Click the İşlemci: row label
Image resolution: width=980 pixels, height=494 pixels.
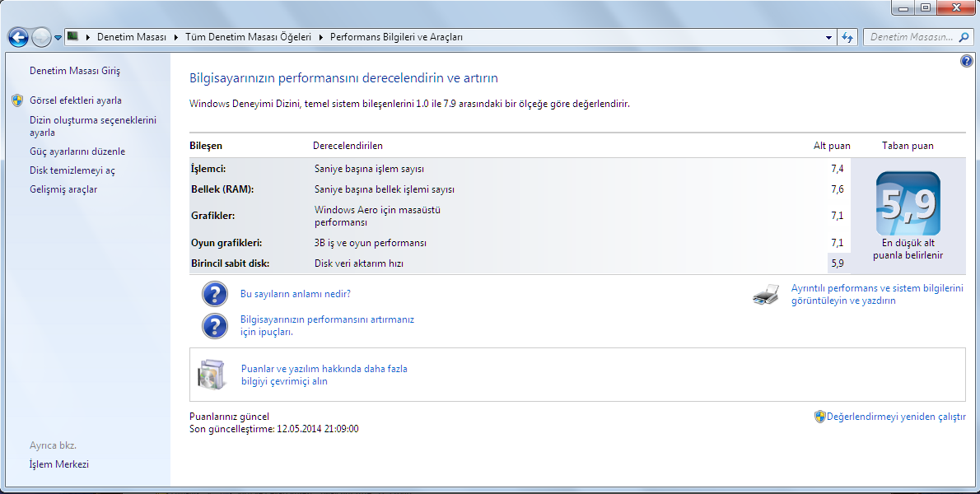208,169
